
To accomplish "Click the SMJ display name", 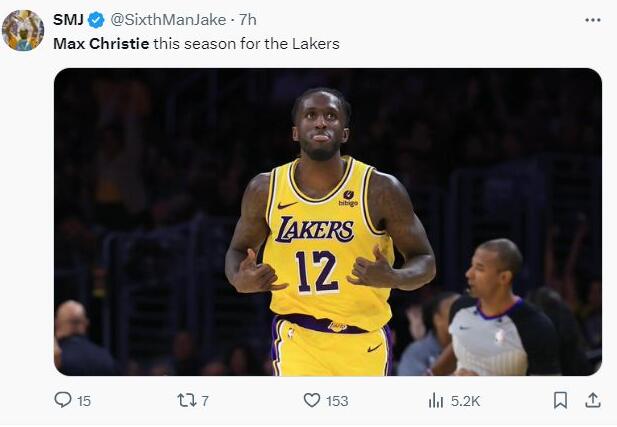I will 68,20.
